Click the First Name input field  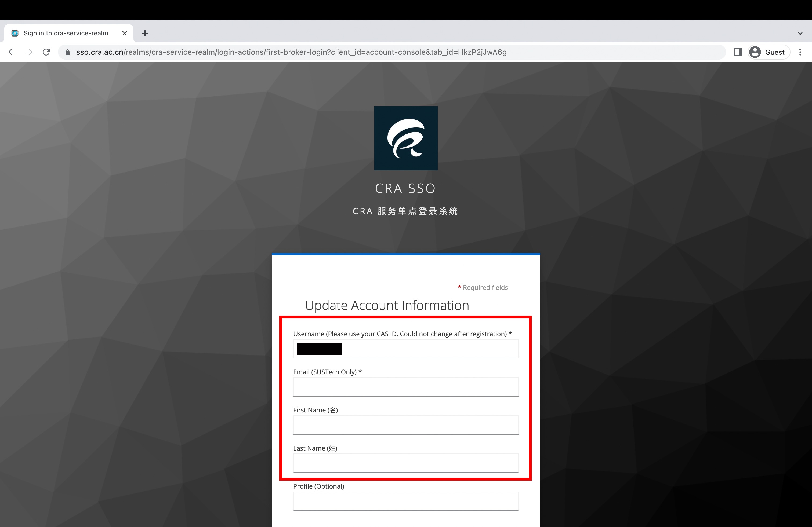(405, 425)
